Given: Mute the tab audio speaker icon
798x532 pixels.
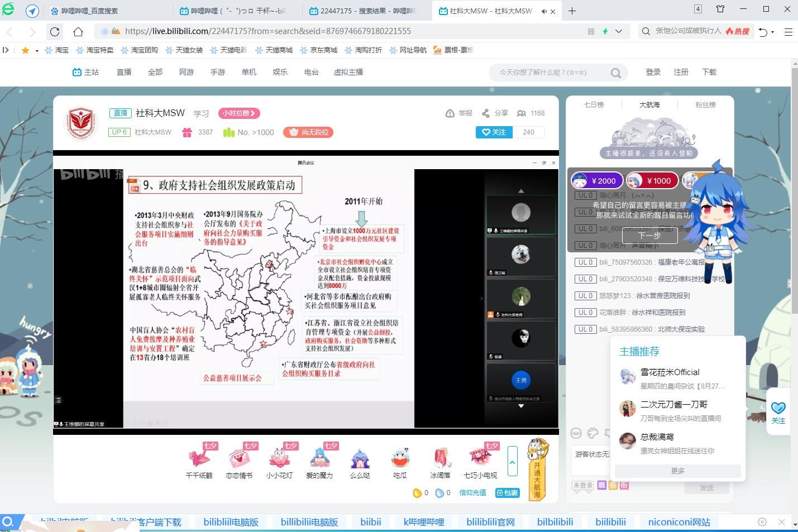Looking at the screenshot, I should [544, 11].
